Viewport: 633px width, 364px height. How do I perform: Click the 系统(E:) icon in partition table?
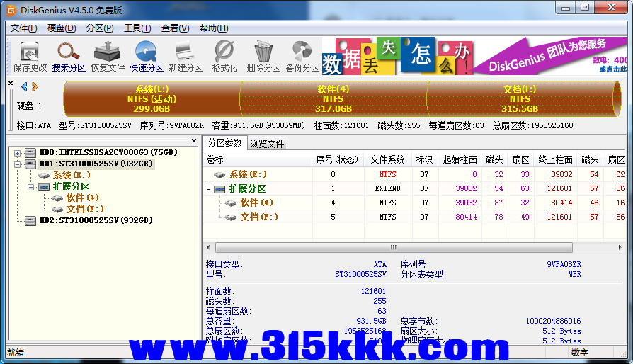point(219,175)
